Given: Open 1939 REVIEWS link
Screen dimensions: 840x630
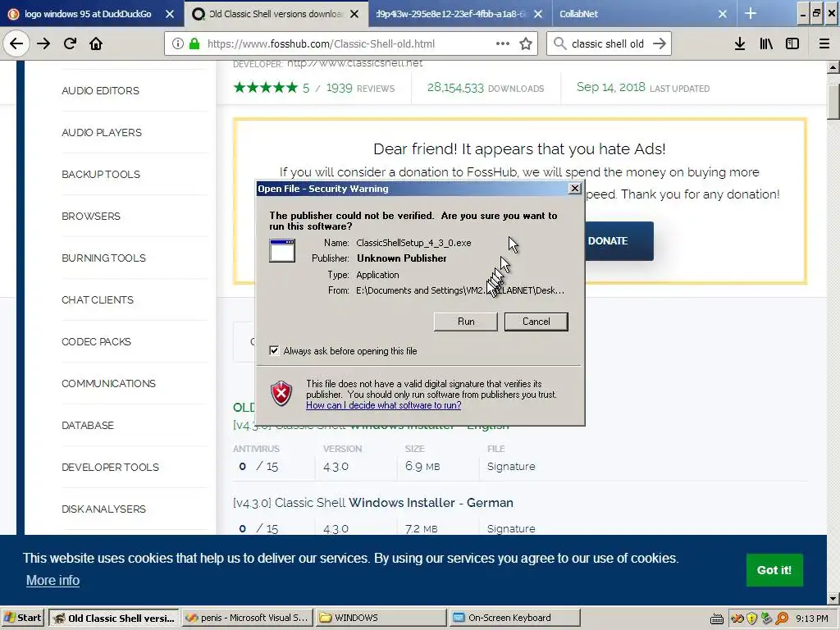Looking at the screenshot, I should pyautogui.click(x=361, y=88).
